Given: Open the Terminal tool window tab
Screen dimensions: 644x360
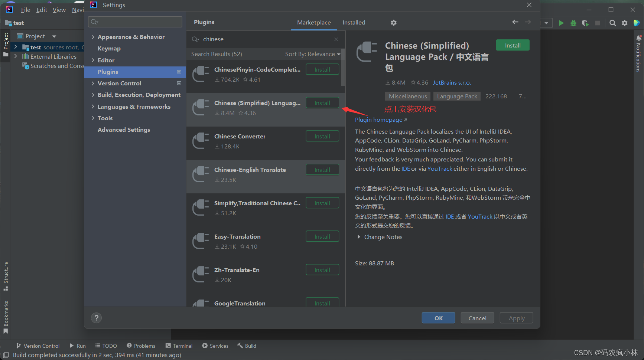Looking at the screenshot, I should tap(179, 346).
